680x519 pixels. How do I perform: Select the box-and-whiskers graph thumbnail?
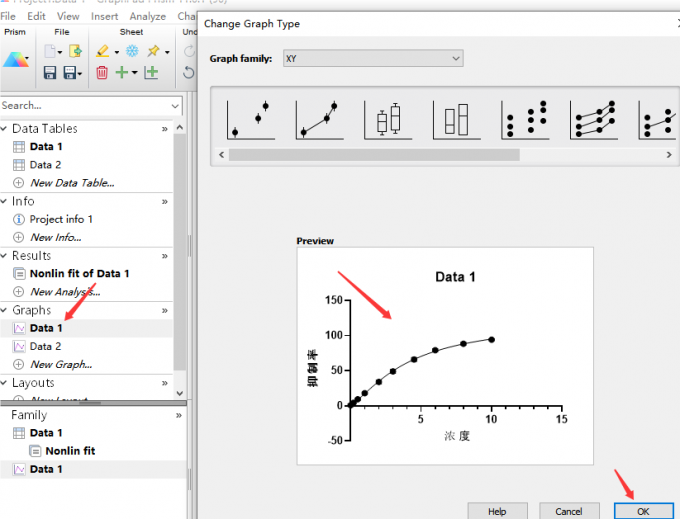(388, 120)
